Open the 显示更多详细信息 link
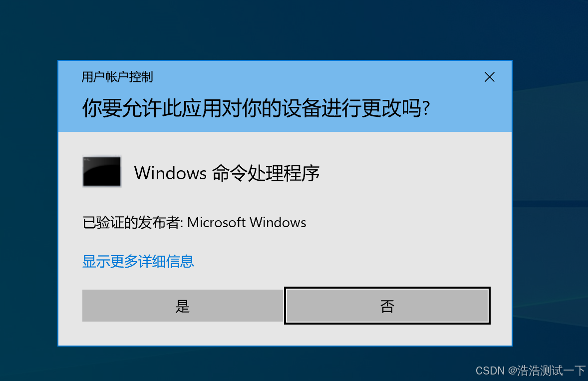 (x=138, y=261)
